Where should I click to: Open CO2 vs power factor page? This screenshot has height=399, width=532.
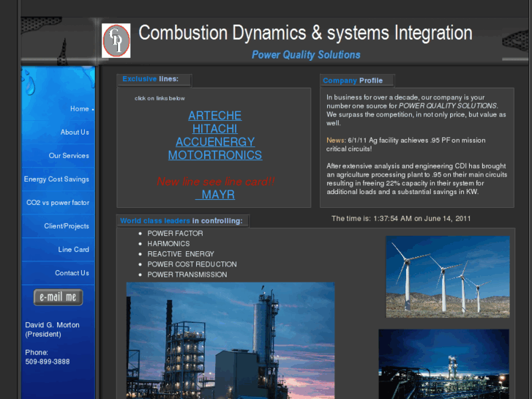pos(58,203)
